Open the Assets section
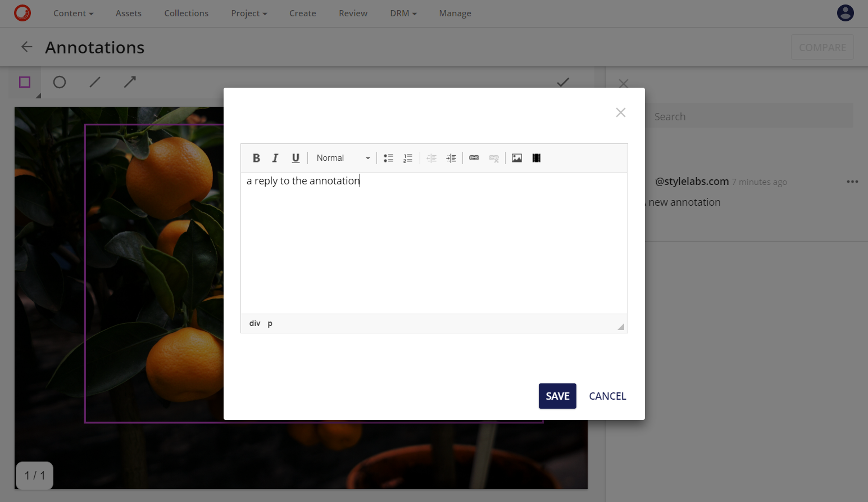 pyautogui.click(x=128, y=13)
